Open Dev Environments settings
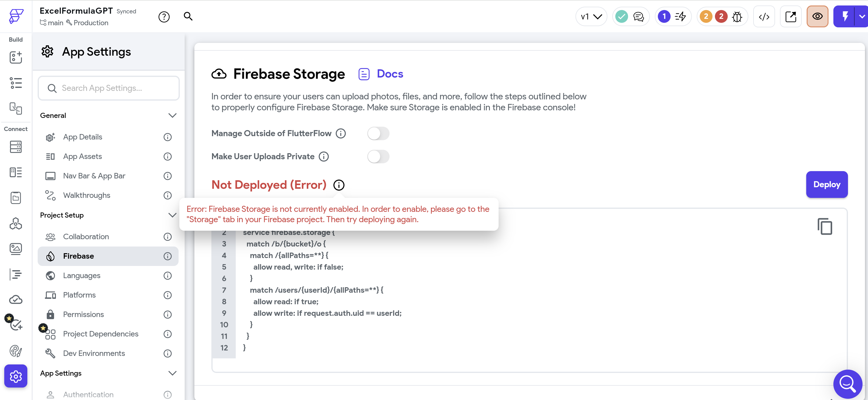This screenshot has width=868, height=400. (x=108, y=353)
